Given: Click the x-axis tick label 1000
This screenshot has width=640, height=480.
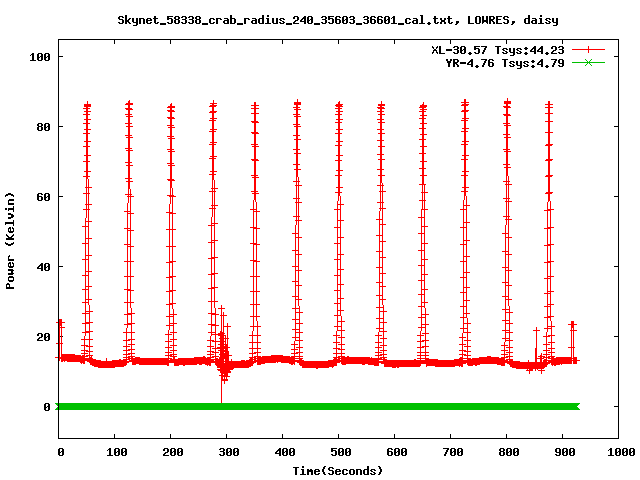Looking at the screenshot, I should point(621,452).
